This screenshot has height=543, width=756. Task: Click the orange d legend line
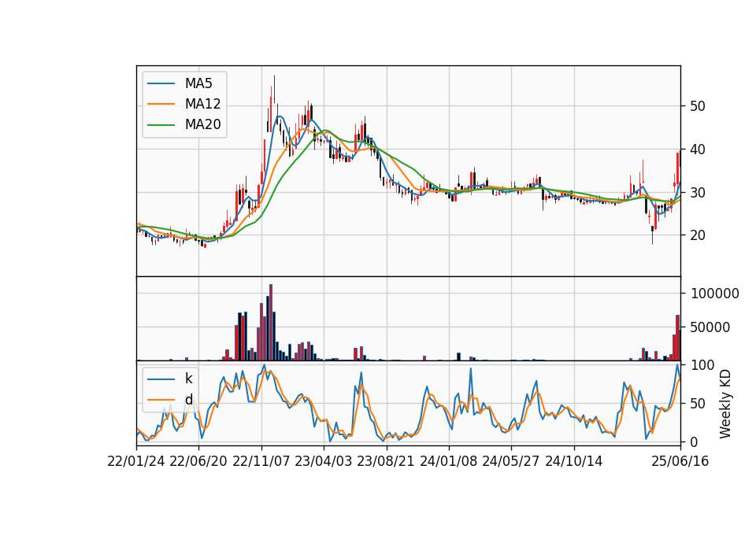161,400
